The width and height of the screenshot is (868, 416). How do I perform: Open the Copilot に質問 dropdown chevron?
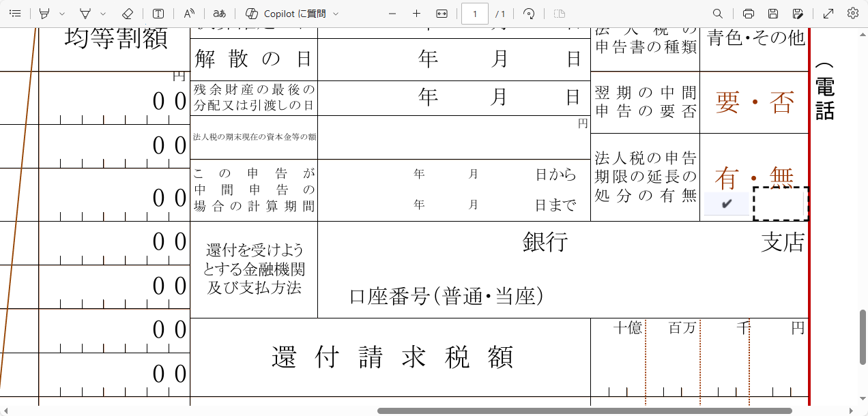click(336, 14)
